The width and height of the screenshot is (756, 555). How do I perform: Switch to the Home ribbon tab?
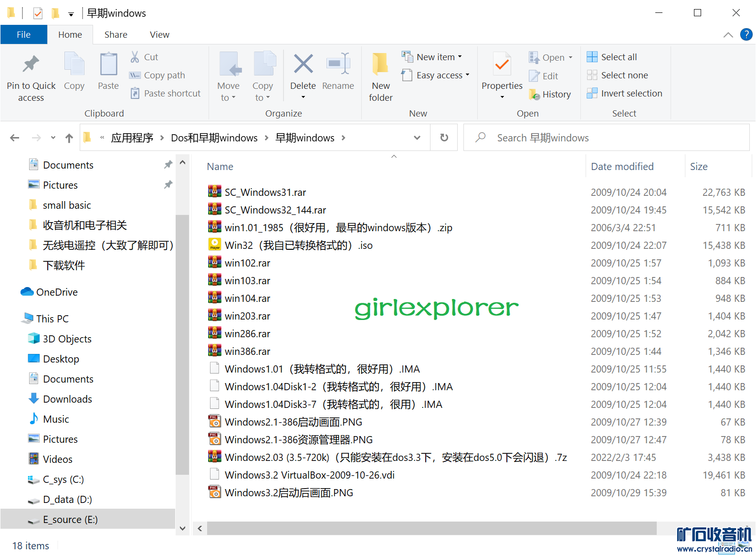[70, 34]
